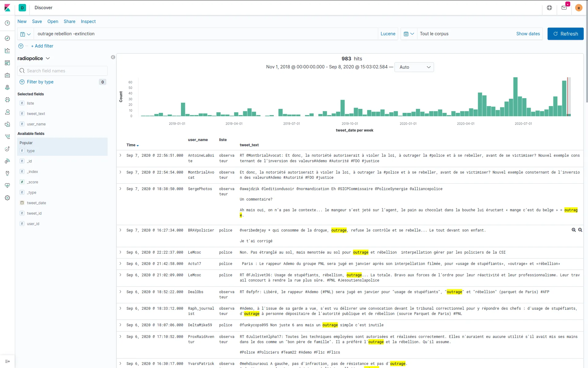
Task: Collapse the field sidebar panel
Action: [113, 57]
